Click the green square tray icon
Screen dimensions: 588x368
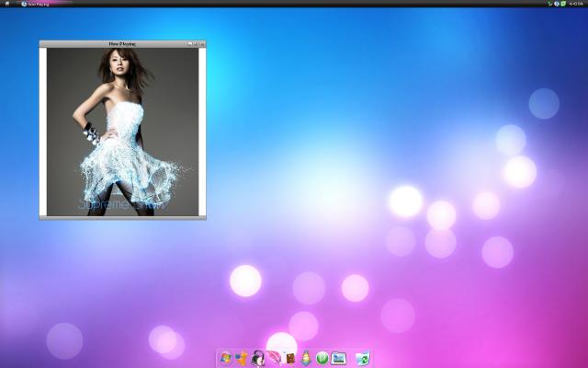click(x=563, y=4)
